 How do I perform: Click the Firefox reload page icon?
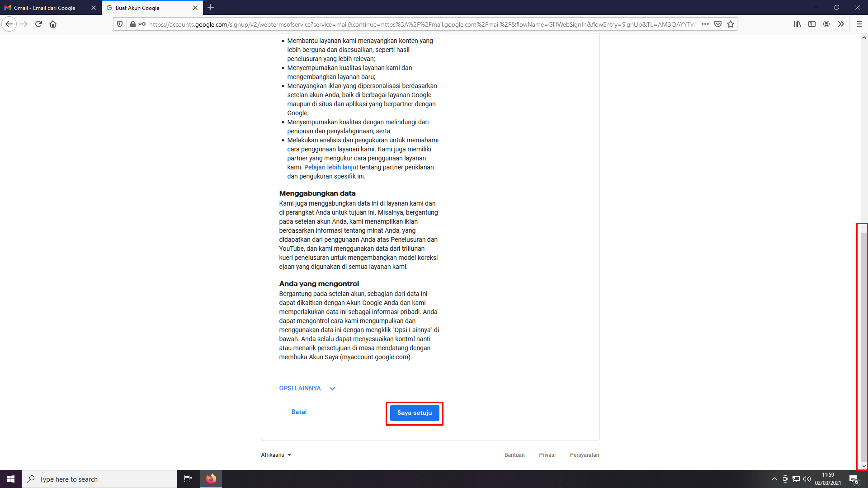coord(38,24)
